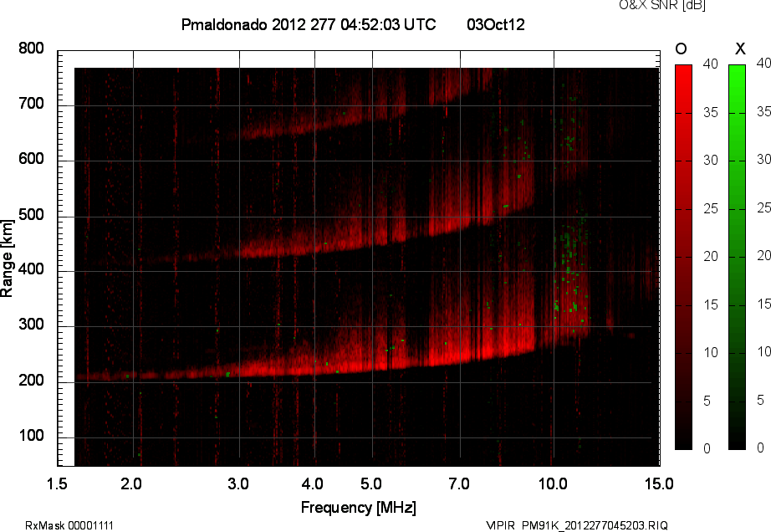The height and width of the screenshot is (532, 771).
Task: Click the '700' range tick label
Action: coord(32,103)
